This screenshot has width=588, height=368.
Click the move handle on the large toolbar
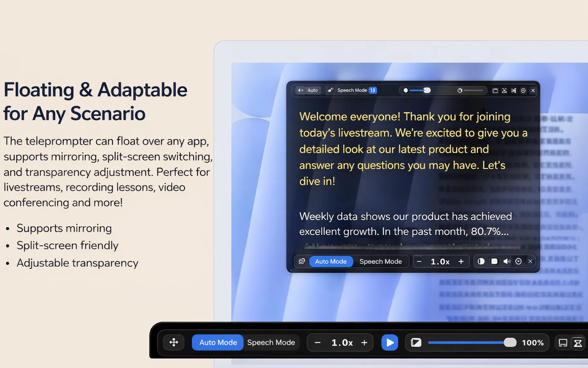174,342
